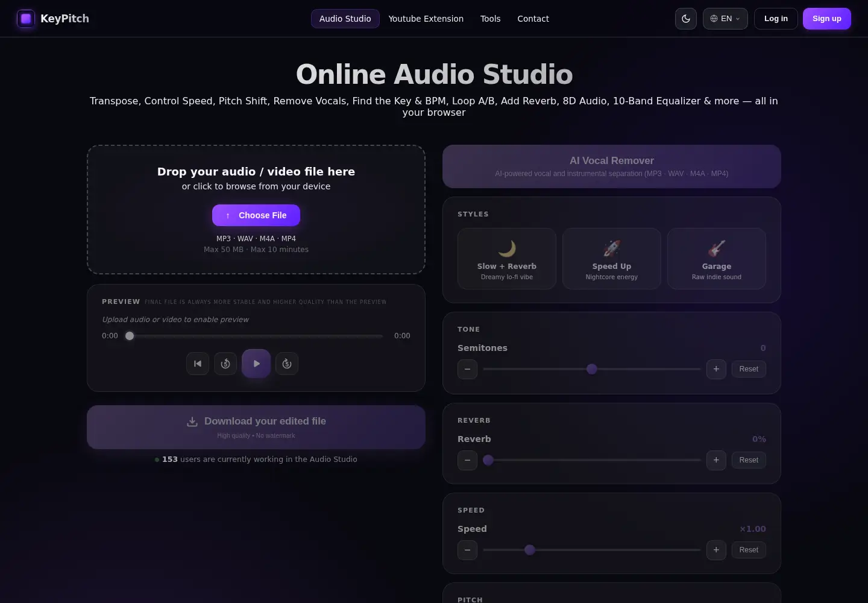Viewport: 868px width, 603px height.
Task: Reset the Speed value
Action: point(749,550)
